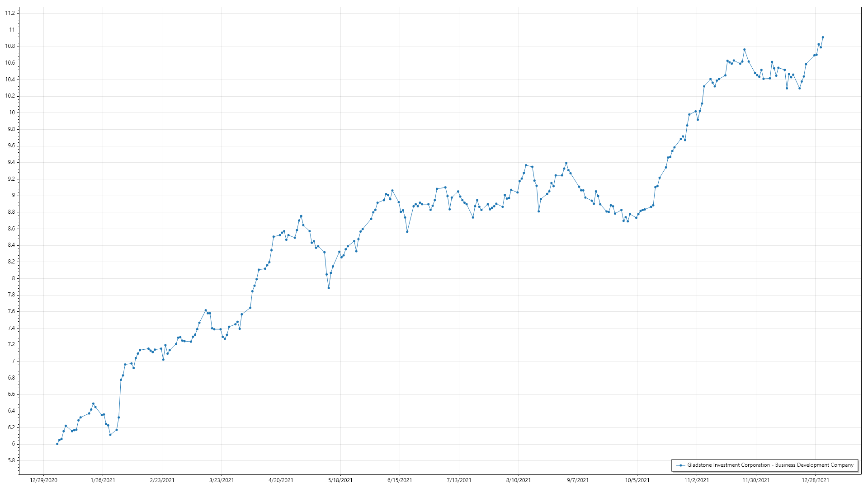
Task: Select the 6/15/2021 x-axis tick label
Action: 400,480
